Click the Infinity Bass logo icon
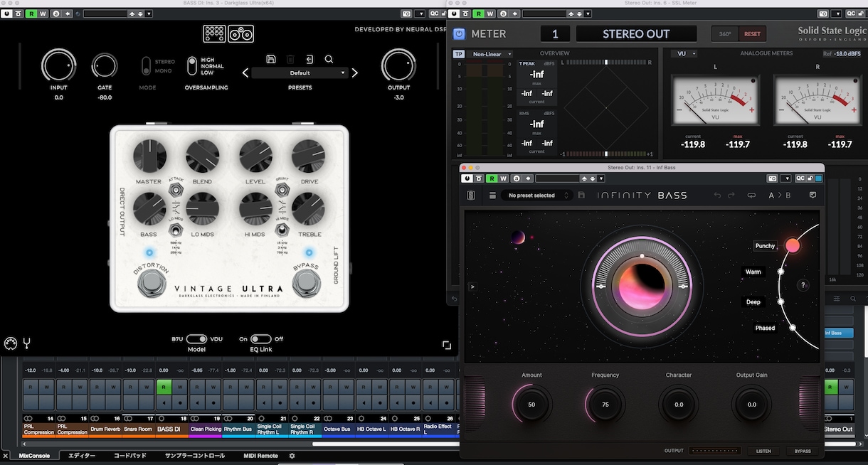This screenshot has width=868, height=465. click(x=470, y=196)
